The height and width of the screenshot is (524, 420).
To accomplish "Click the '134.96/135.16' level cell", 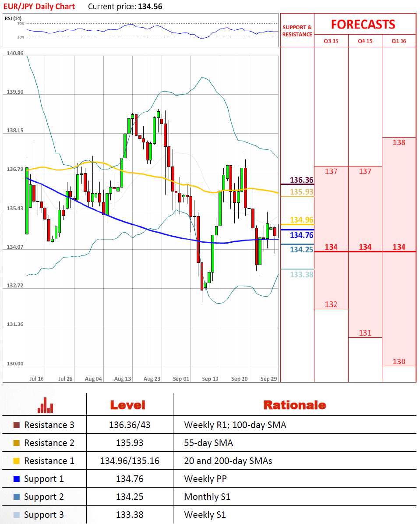I will click(130, 461).
